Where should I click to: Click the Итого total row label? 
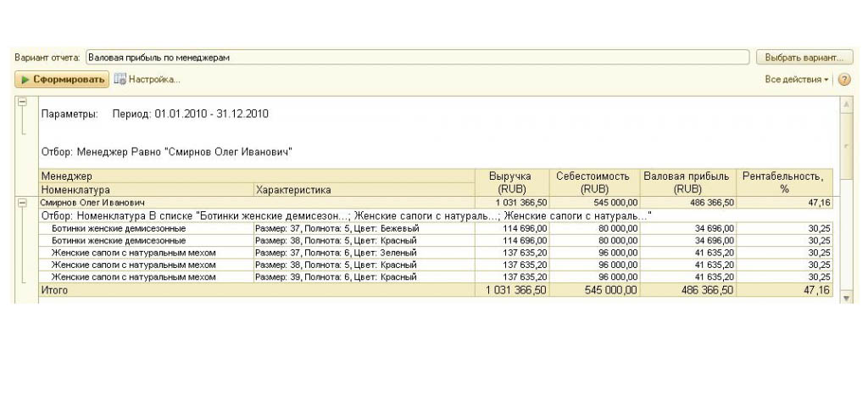pyautogui.click(x=54, y=290)
